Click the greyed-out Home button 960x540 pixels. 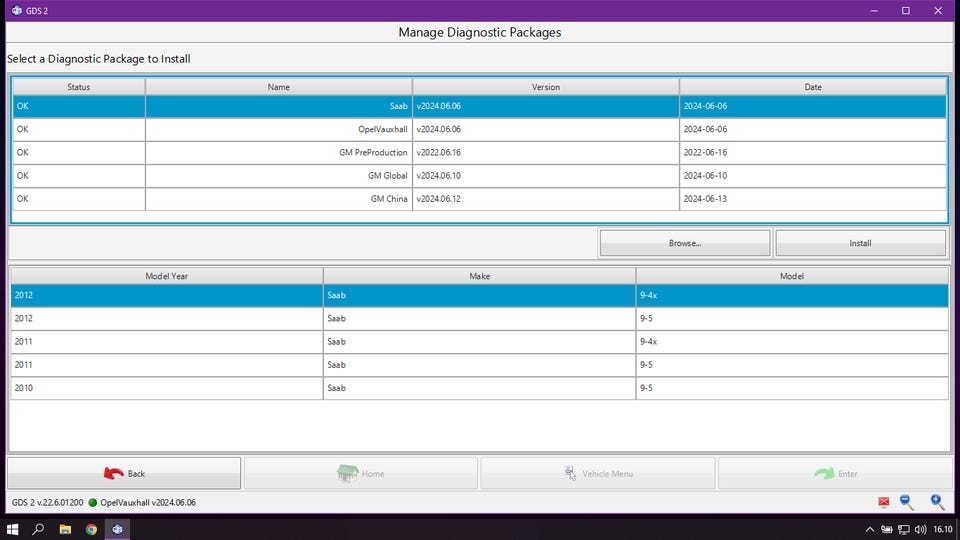click(361, 473)
